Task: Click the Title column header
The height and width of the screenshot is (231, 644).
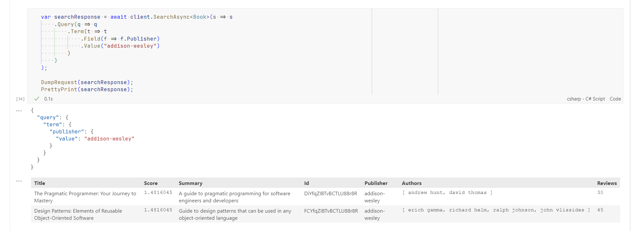Action: 40,183
